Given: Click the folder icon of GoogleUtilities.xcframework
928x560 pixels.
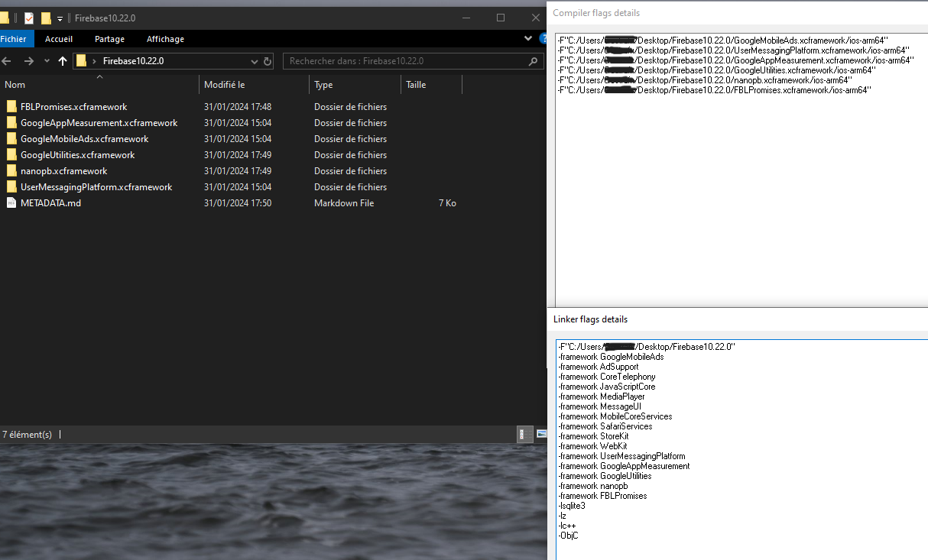Looking at the screenshot, I should pyautogui.click(x=11, y=155).
